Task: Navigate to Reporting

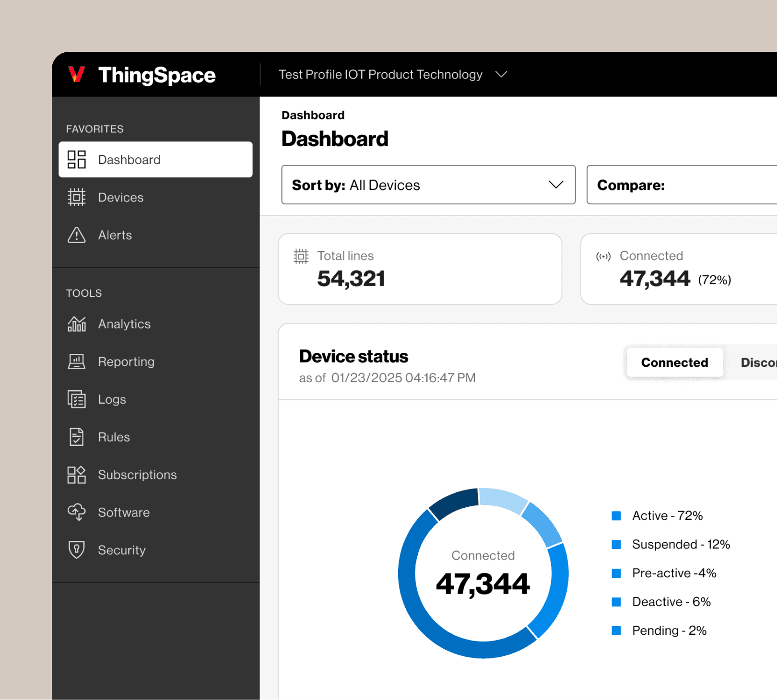Action: tap(155, 362)
